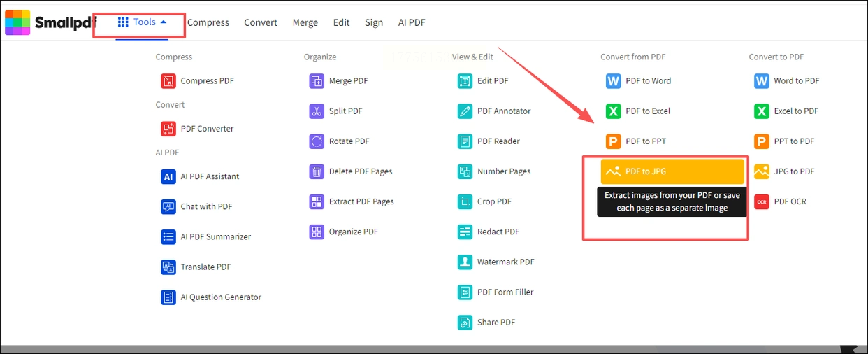Open the Excel to PDF link
868x354 pixels.
[x=797, y=111]
